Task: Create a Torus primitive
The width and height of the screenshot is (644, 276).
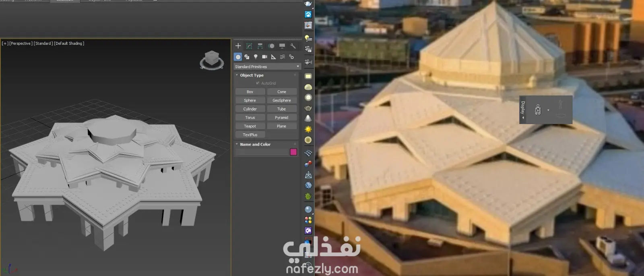Action: pyautogui.click(x=250, y=118)
